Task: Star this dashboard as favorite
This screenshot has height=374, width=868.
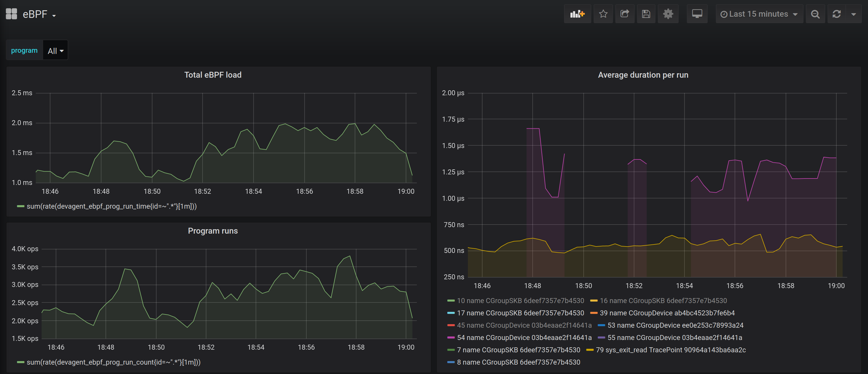Action: (x=603, y=14)
